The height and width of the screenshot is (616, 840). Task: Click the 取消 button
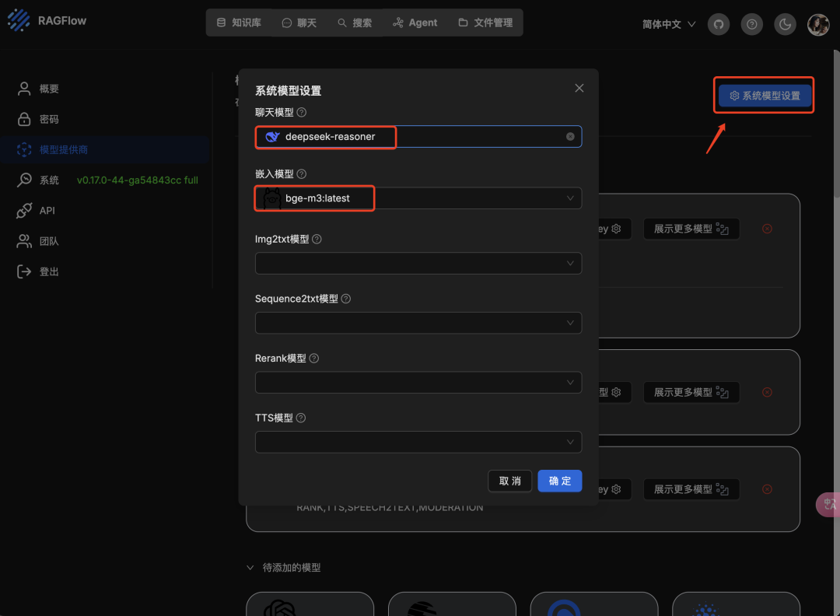[510, 481]
